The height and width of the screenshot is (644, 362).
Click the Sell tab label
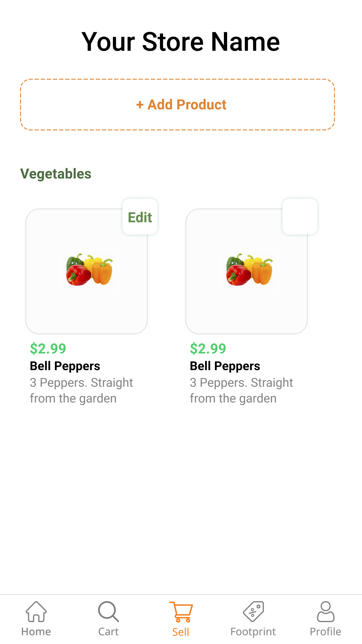coord(181,632)
